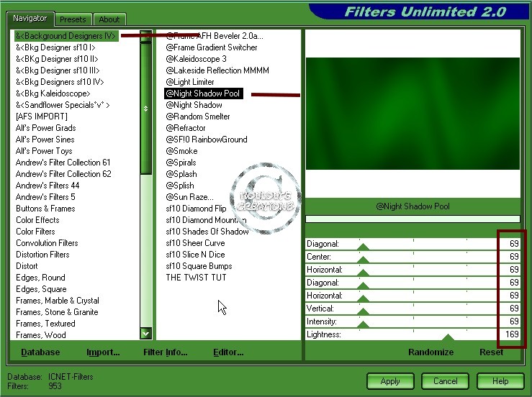Image resolution: width=532 pixels, height=397 pixels.
Task: Select &<Sandflower Specials'v'> category
Action: point(63,105)
